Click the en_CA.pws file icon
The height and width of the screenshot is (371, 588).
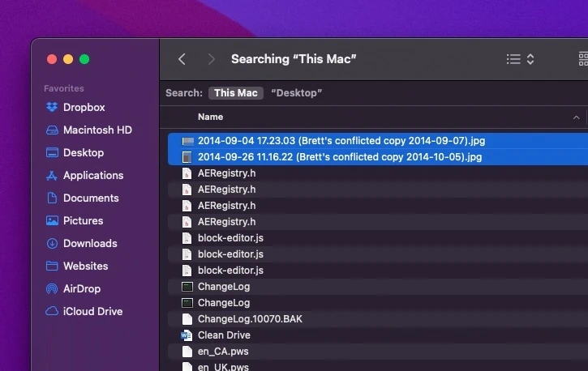[x=187, y=352]
